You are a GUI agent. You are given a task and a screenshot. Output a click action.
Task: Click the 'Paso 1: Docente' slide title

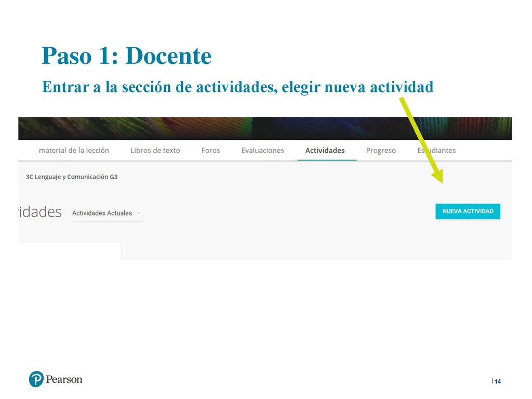coord(126,55)
